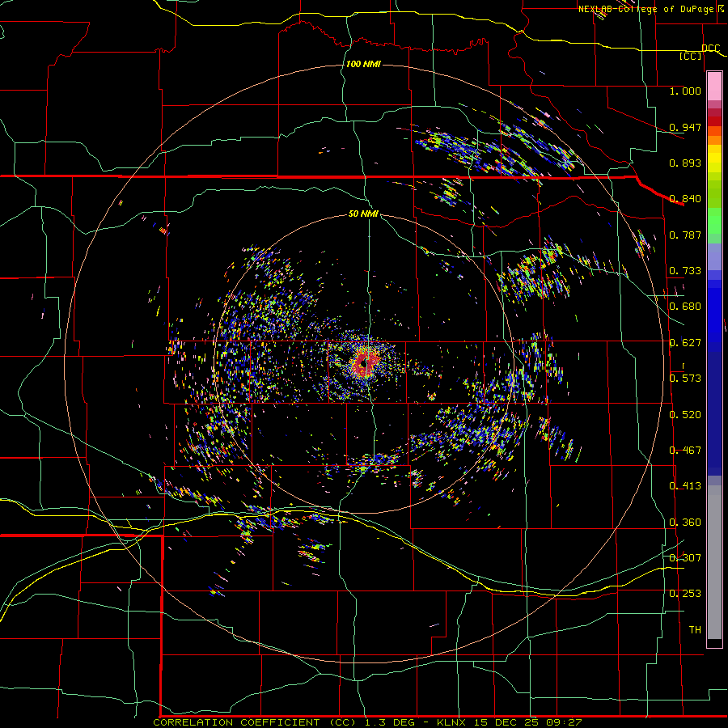Viewport: 728px width, 728px height.
Task: Click the [CC] legend header
Action: 691,56
